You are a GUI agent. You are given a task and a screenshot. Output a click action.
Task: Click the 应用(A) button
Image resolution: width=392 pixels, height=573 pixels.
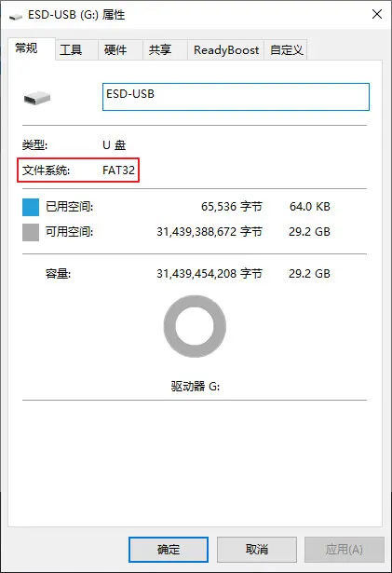[x=345, y=550]
